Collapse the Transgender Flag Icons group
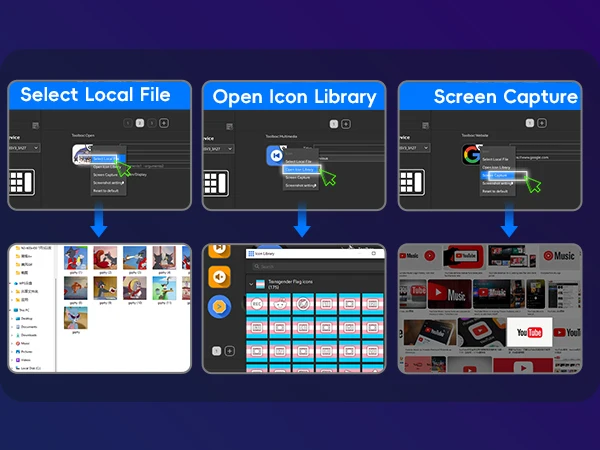 (x=251, y=284)
